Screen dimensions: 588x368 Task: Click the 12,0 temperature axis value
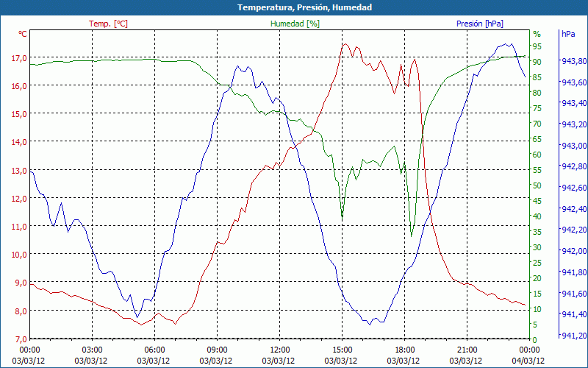point(20,199)
